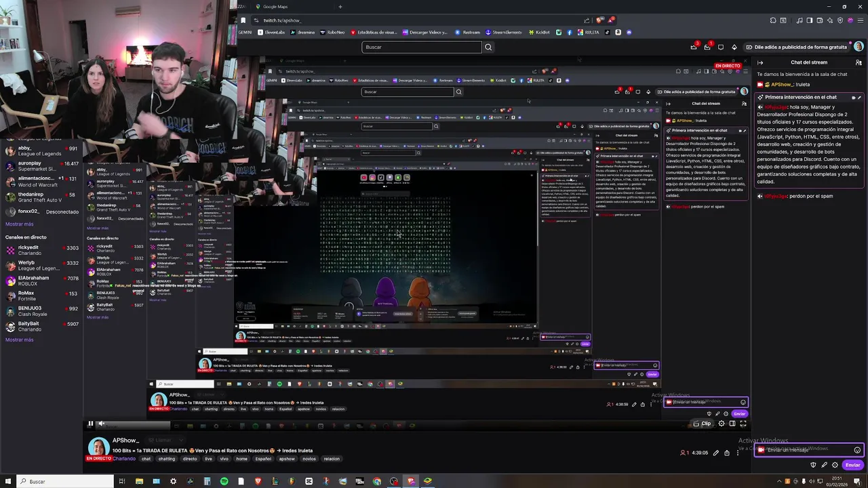Viewport: 868px width, 488px height.
Task: Open the APShow_ streamer avatar
Action: click(x=98, y=447)
